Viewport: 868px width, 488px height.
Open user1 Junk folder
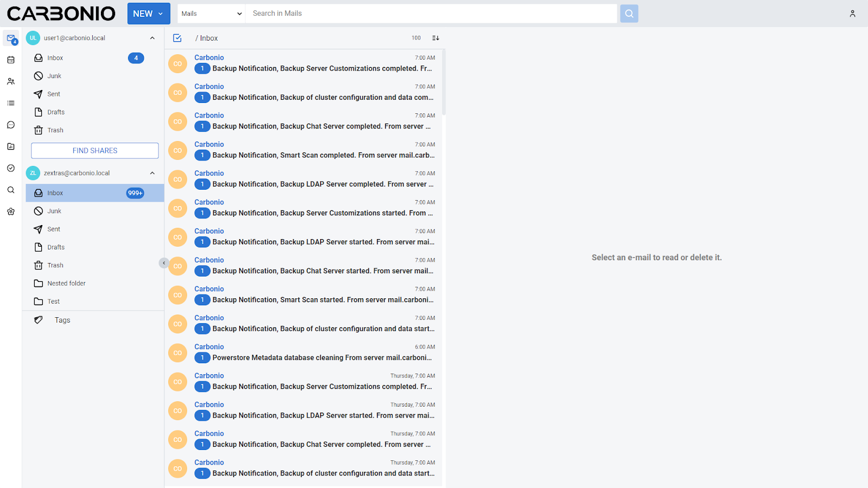click(95, 76)
